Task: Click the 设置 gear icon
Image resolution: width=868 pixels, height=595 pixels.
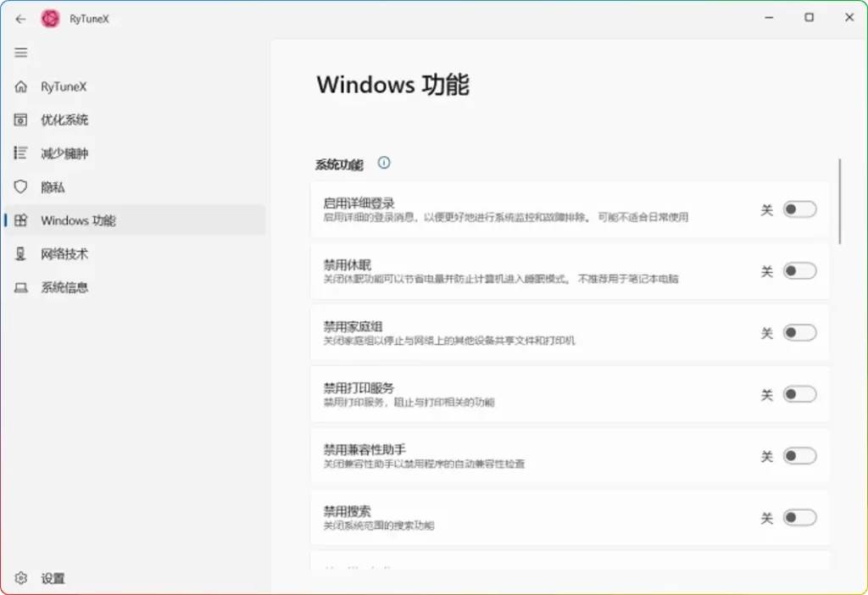Action: (21, 578)
